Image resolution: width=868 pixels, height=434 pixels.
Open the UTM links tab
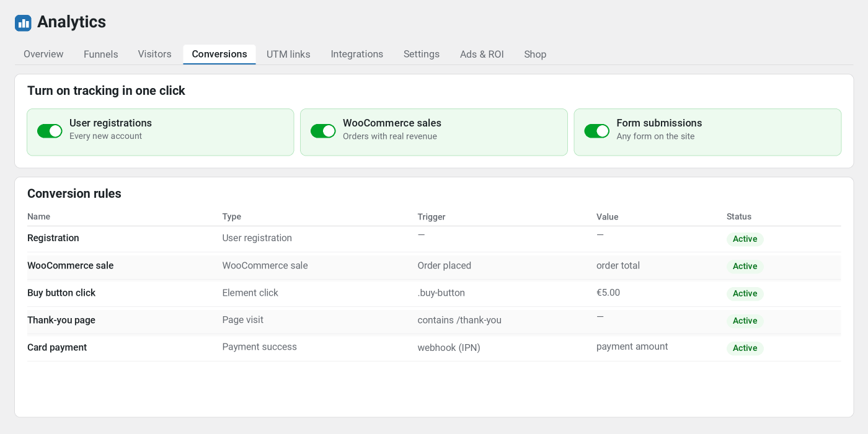coord(288,54)
